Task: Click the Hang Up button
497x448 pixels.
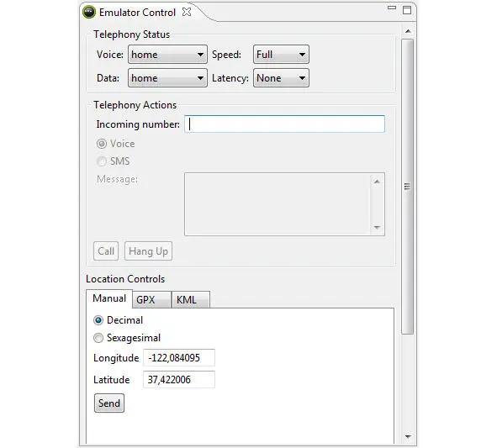Action: (x=148, y=251)
